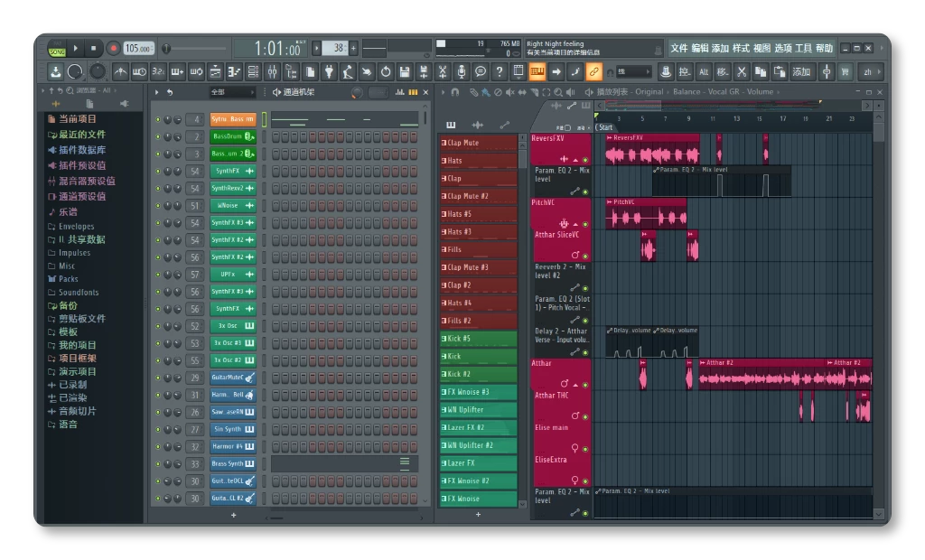Expand the 当前项目 folder in browser
Viewport: 925px width, 560px height.
(x=77, y=119)
